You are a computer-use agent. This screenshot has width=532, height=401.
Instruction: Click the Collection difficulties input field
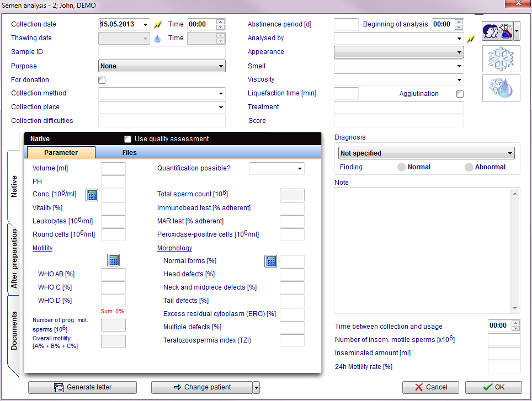[x=162, y=121]
